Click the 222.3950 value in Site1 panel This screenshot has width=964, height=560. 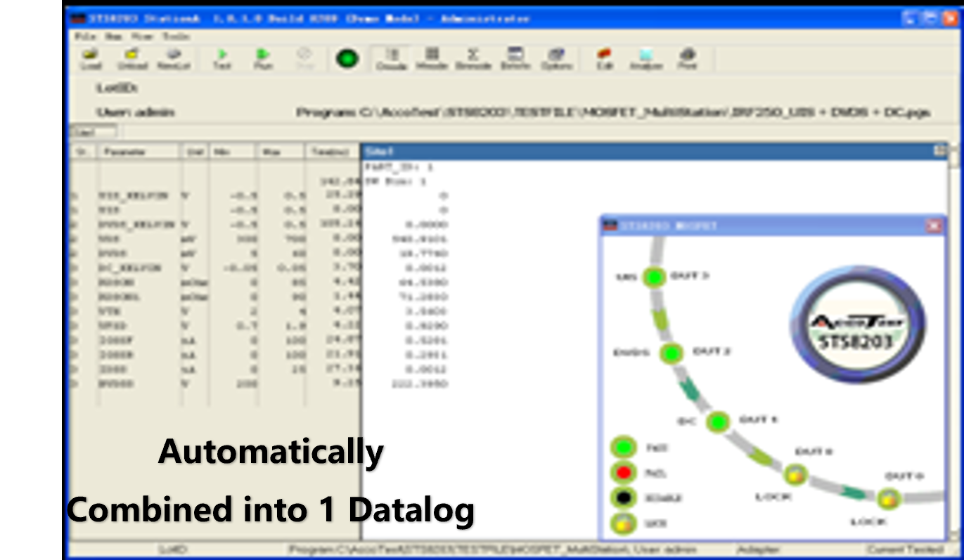(x=419, y=384)
